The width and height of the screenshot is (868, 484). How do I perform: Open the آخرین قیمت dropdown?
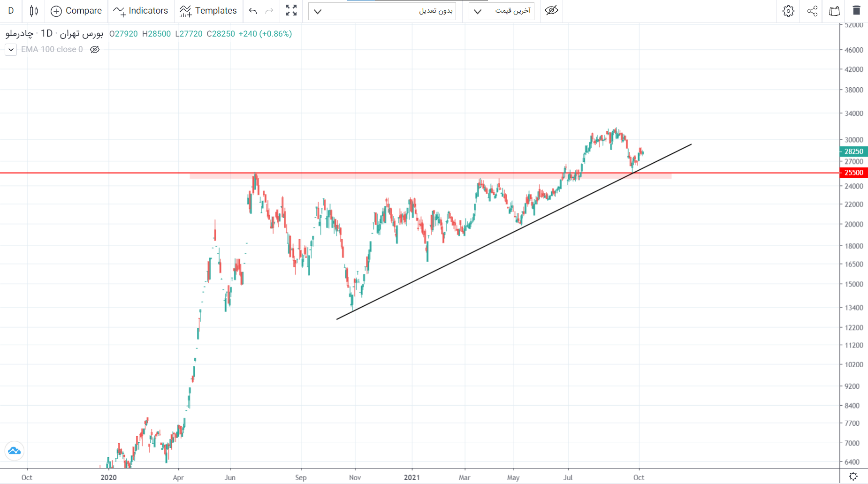(x=501, y=11)
